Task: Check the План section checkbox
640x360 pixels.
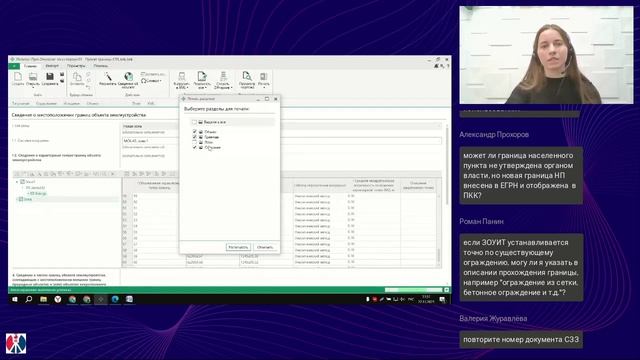Action: click(x=195, y=142)
